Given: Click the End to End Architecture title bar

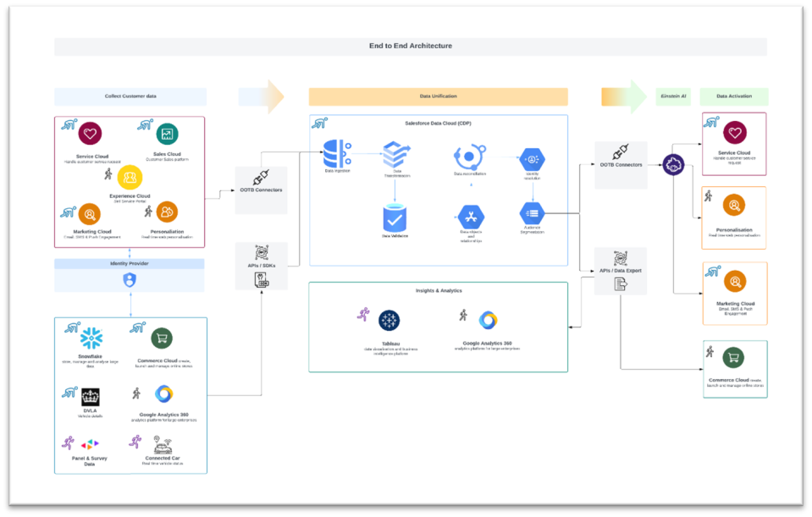Looking at the screenshot, I should click(x=411, y=47).
